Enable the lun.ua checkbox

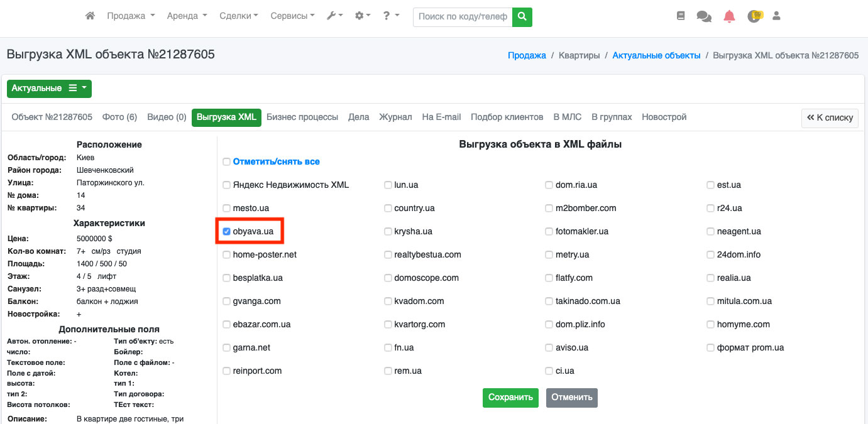click(x=388, y=185)
